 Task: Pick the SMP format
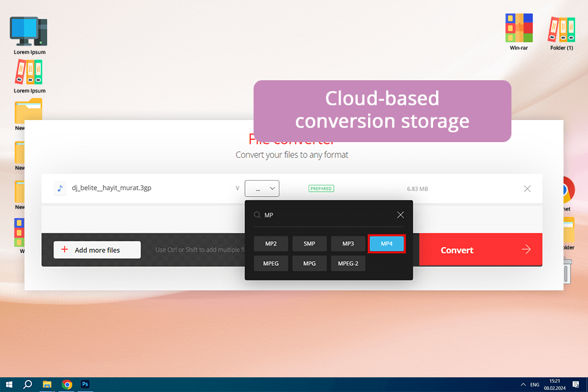tap(309, 244)
